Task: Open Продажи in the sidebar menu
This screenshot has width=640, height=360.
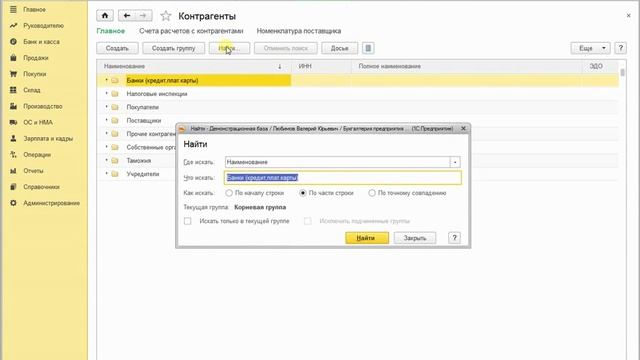Action: [36, 58]
